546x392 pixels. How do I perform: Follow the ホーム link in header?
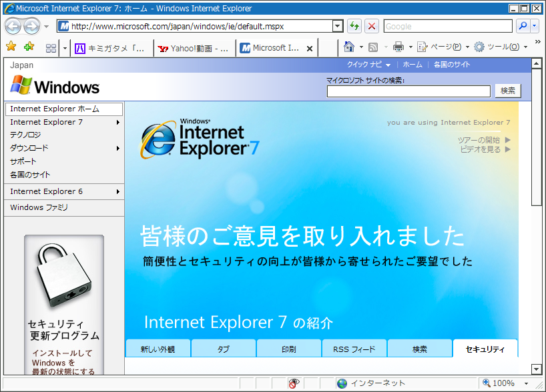[x=413, y=65]
